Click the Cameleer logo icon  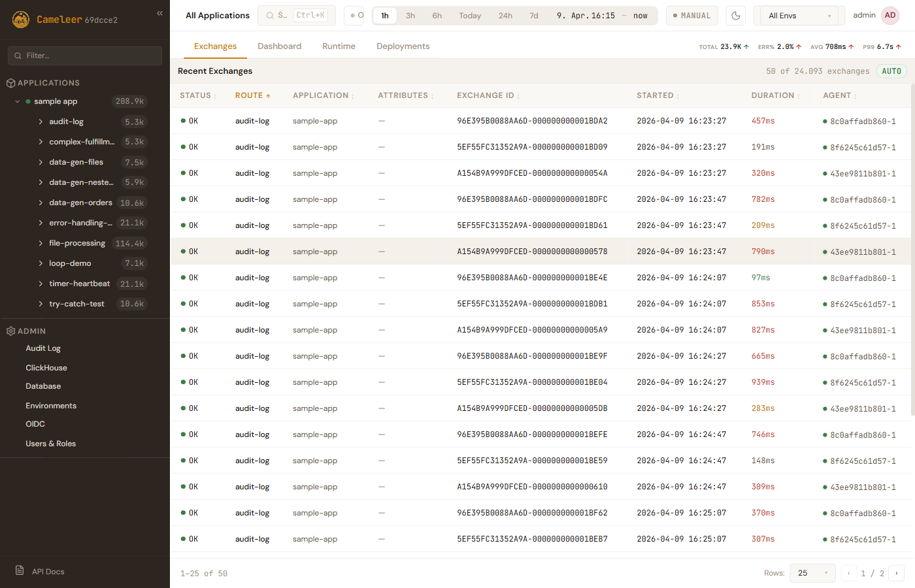[x=21, y=20]
